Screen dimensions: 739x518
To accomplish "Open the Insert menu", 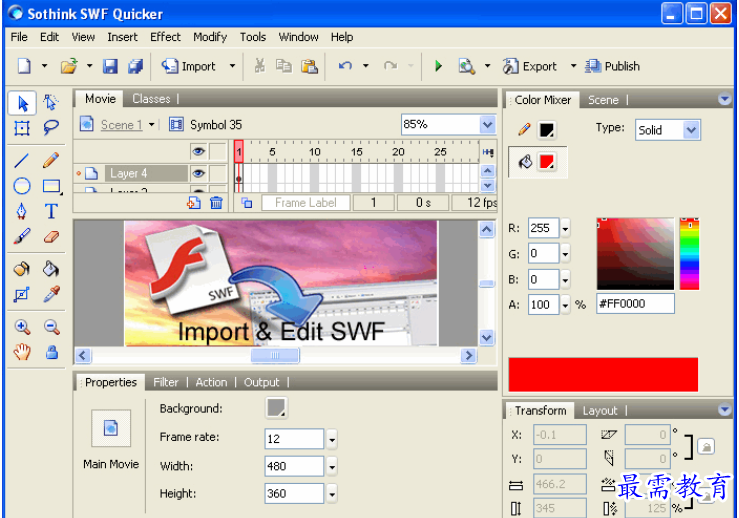I will 123,37.
